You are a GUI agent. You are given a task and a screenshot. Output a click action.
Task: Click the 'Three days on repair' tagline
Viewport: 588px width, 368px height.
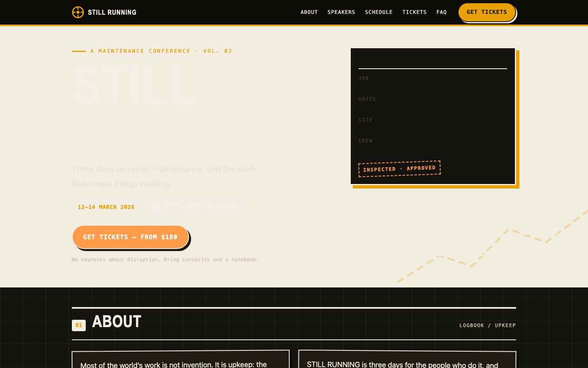coord(164,176)
